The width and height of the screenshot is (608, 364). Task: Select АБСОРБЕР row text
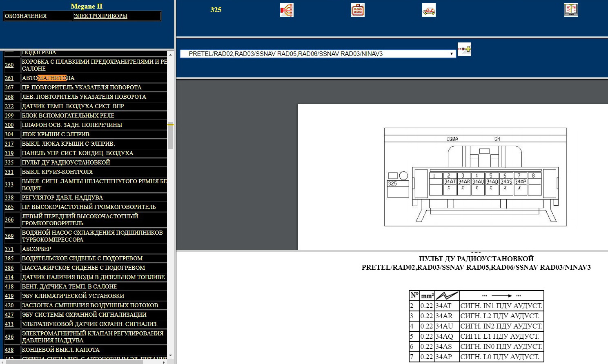tap(36, 249)
